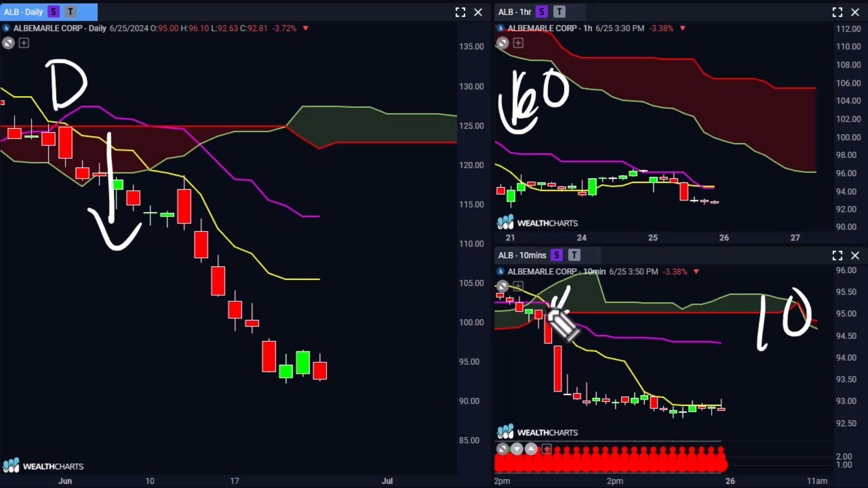Click the -3.72% change value in Daily header
The height and width of the screenshot is (488, 868).
[284, 28]
